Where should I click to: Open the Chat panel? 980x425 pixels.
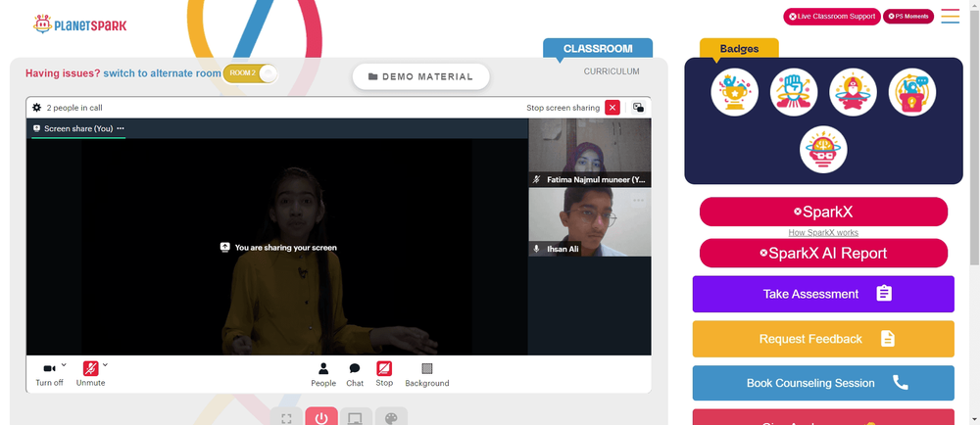pos(355,374)
